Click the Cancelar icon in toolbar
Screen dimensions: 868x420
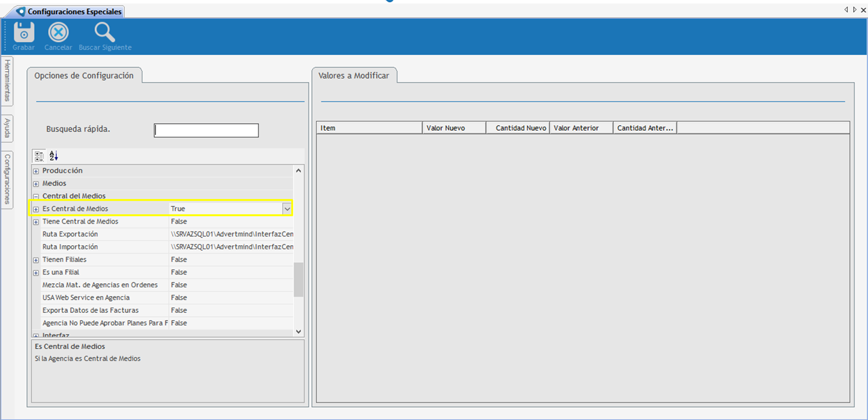coord(58,33)
